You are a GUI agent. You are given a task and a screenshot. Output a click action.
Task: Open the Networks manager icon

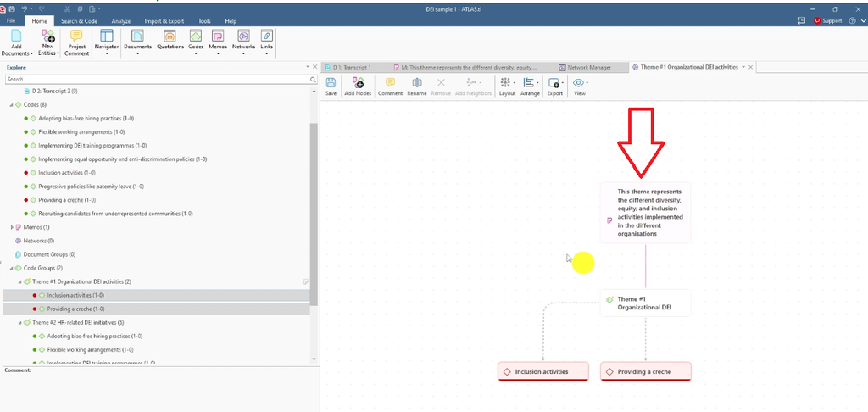tap(243, 36)
